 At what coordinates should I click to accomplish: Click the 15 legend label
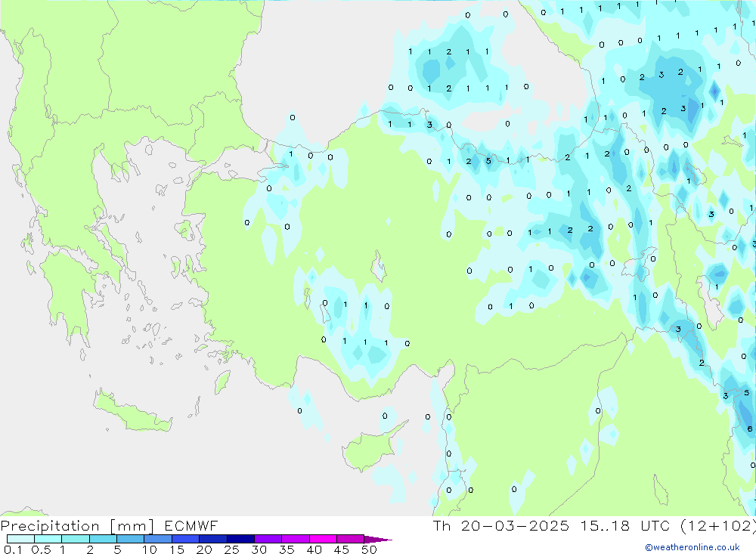(x=177, y=549)
